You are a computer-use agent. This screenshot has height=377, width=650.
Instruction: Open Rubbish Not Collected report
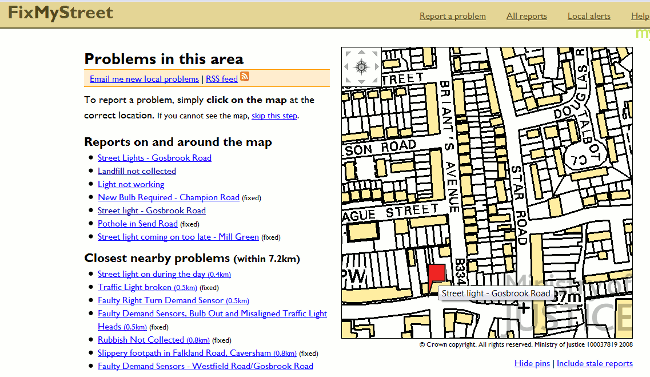[153, 340]
